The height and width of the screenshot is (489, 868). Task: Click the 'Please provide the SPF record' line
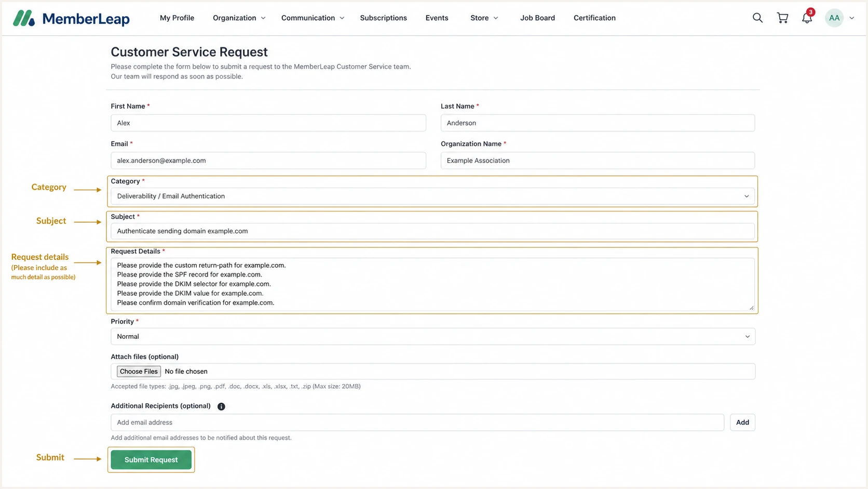click(189, 274)
